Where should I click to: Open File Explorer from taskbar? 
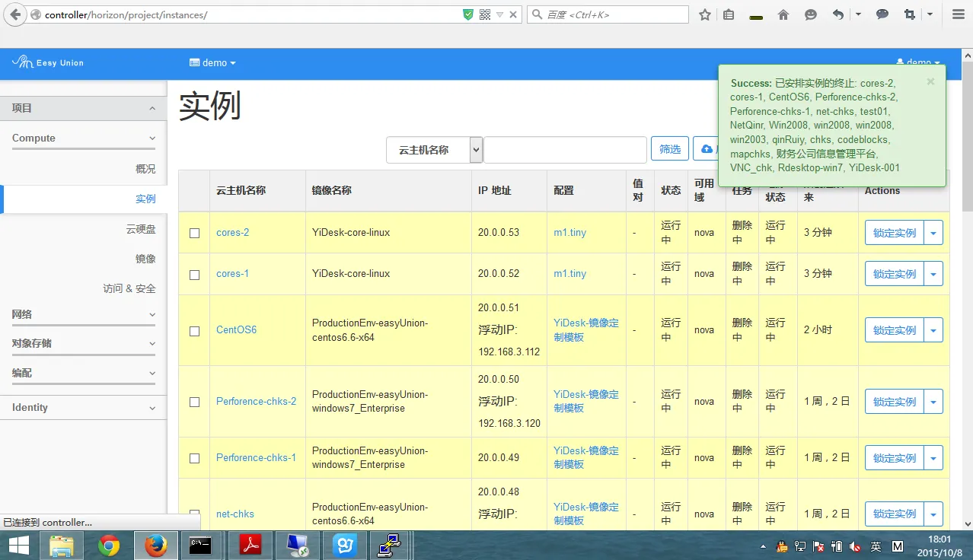(x=62, y=545)
